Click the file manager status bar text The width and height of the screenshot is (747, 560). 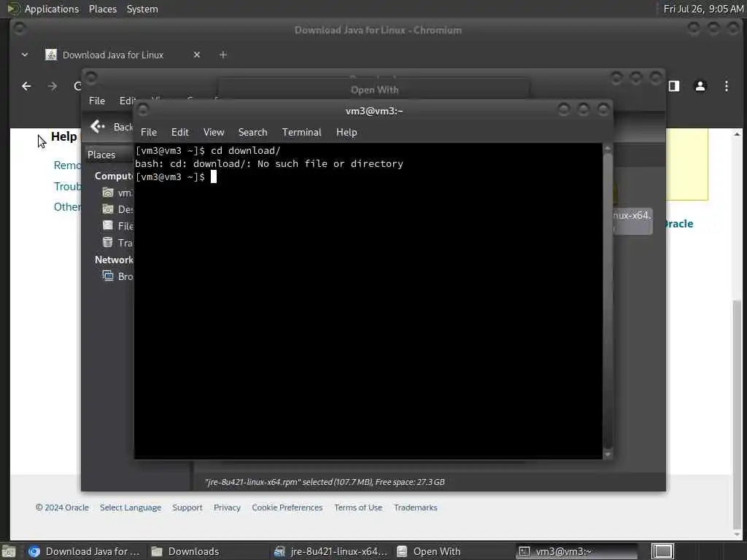tap(325, 482)
